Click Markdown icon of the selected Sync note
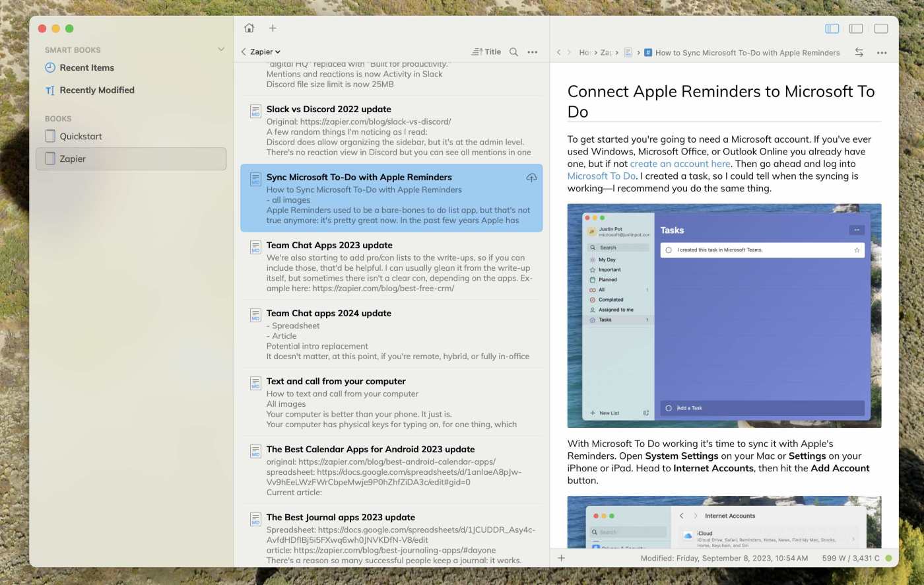Screen dimensions: 924x585 (255, 179)
